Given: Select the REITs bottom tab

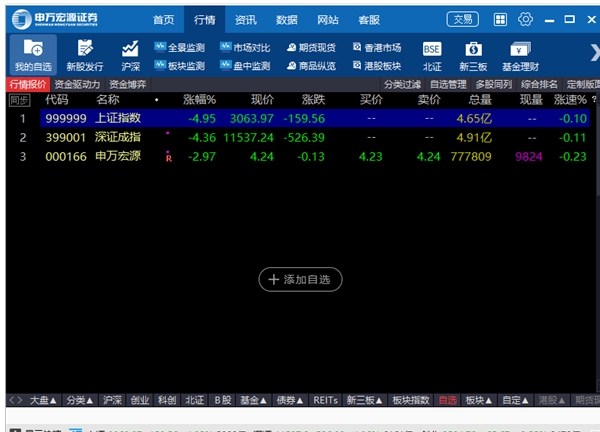Looking at the screenshot, I should click(x=325, y=400).
